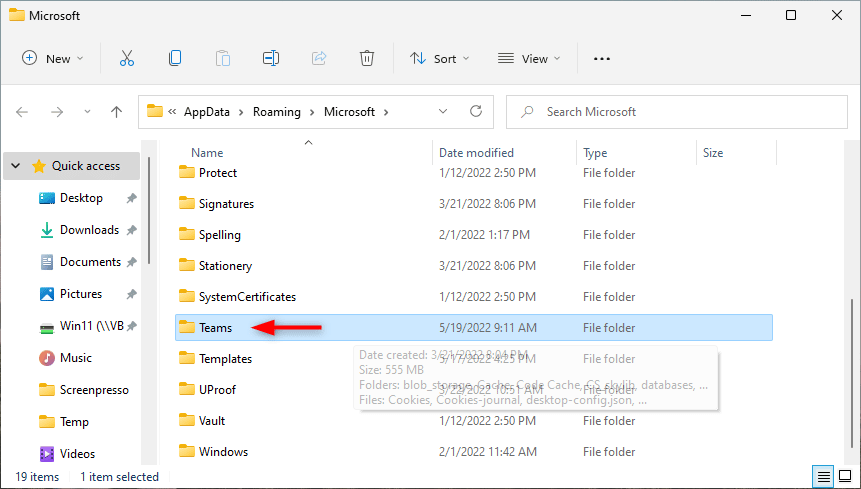Click the Copy icon in toolbar

(x=175, y=58)
